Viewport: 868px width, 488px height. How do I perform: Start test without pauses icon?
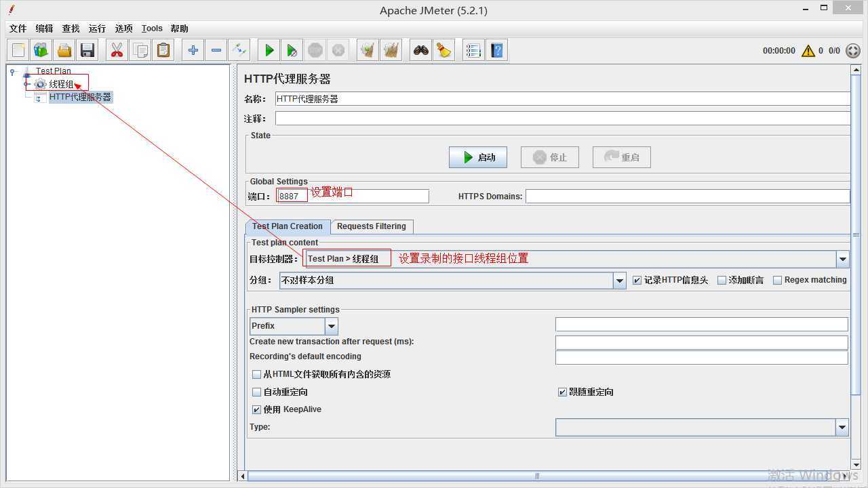(x=292, y=50)
